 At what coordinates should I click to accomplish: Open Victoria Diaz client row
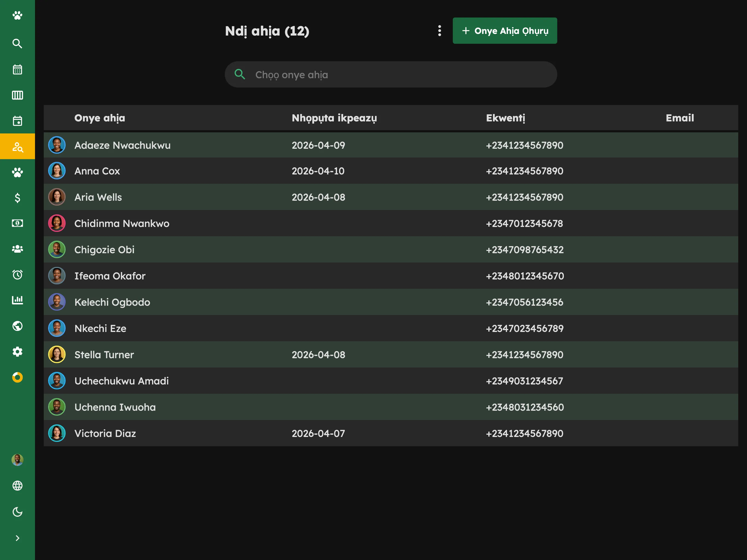point(391,433)
